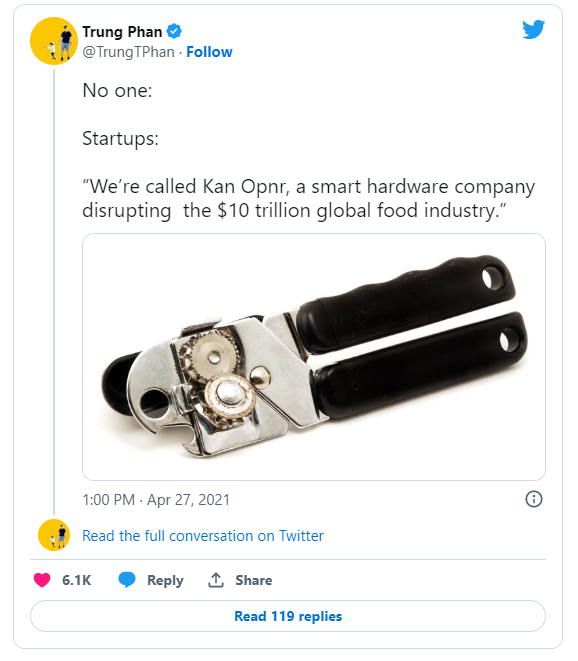Click the 1:00 PM Apr 27, 2021 timestamp
The height and width of the screenshot is (661, 578).
point(156,500)
